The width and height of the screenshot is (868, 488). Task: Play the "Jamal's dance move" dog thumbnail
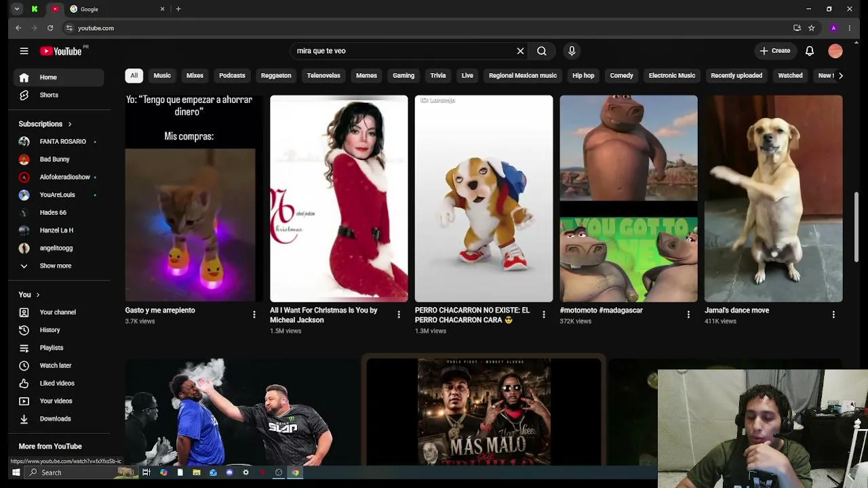pyautogui.click(x=774, y=199)
